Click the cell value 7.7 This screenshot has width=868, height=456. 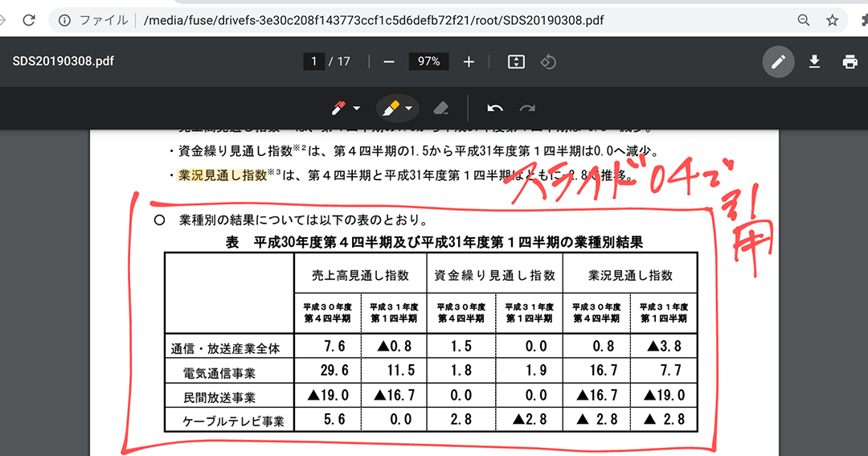coord(670,370)
